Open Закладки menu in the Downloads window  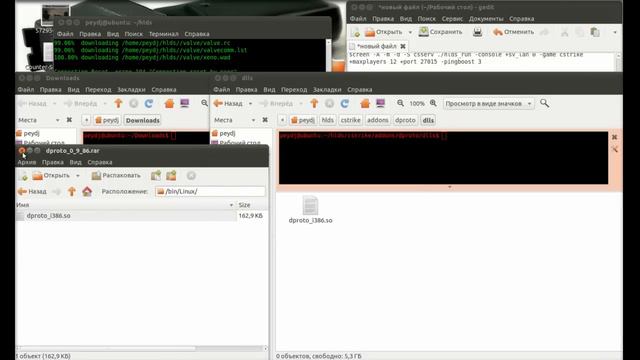131,89
